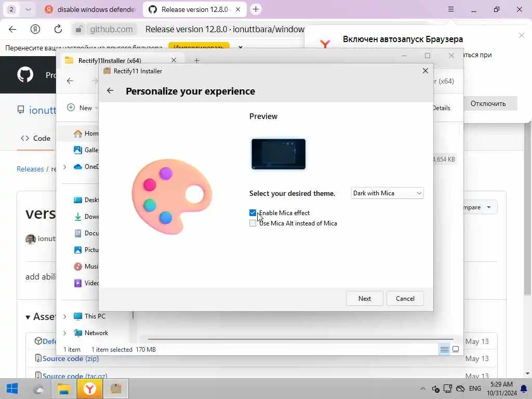Viewport: 532px width, 399px height.
Task: Click the Отключить button in notification
Action: [488, 103]
